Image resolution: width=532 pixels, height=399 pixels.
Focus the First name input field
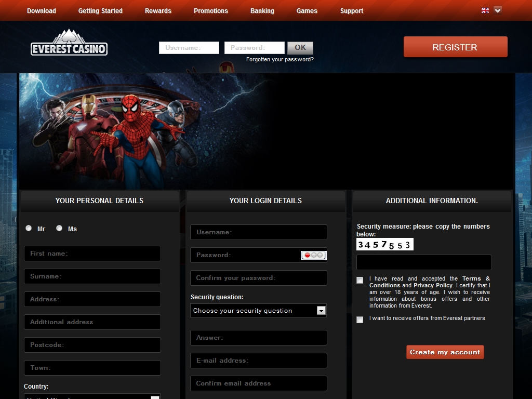click(92, 254)
